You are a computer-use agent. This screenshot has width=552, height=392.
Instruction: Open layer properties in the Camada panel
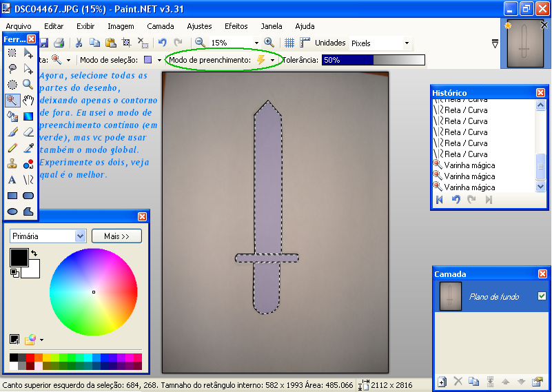point(537,381)
